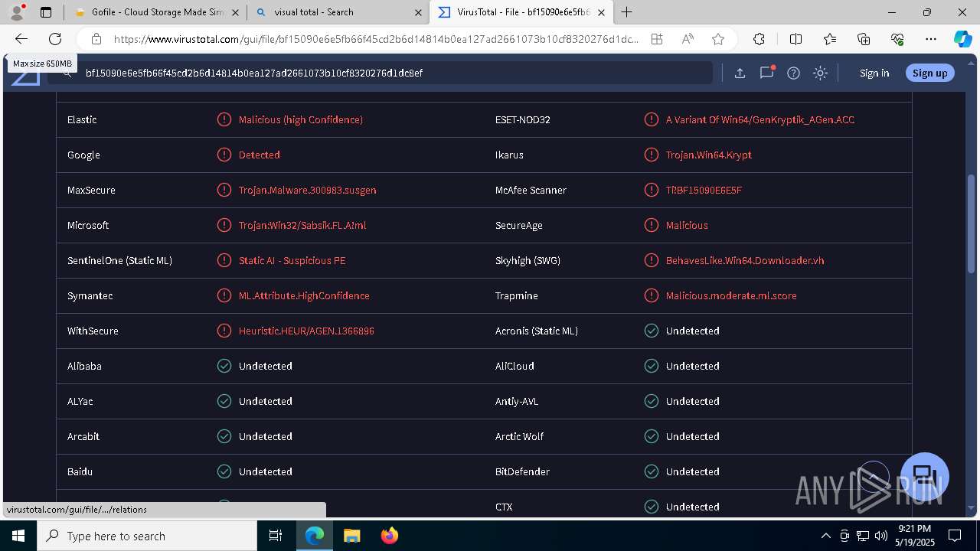
Task: Click the SentinelOne (Static ML) vendor name
Action: (119, 260)
